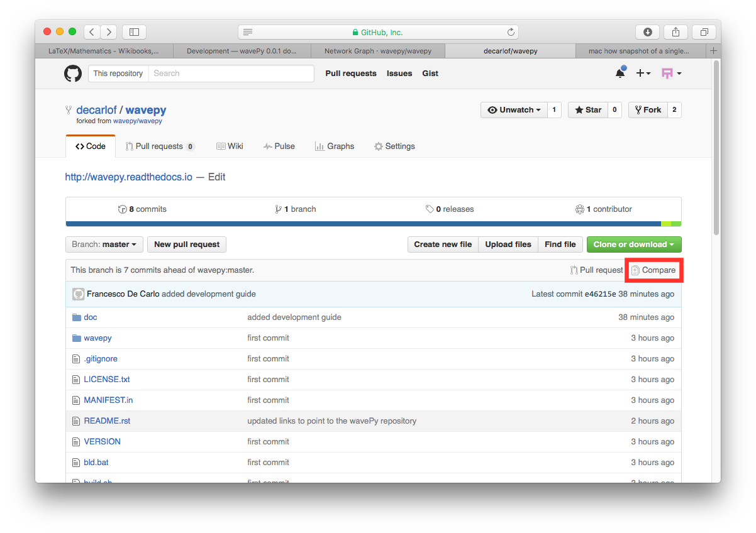
Task: Open the .gitignore file
Action: [101, 359]
